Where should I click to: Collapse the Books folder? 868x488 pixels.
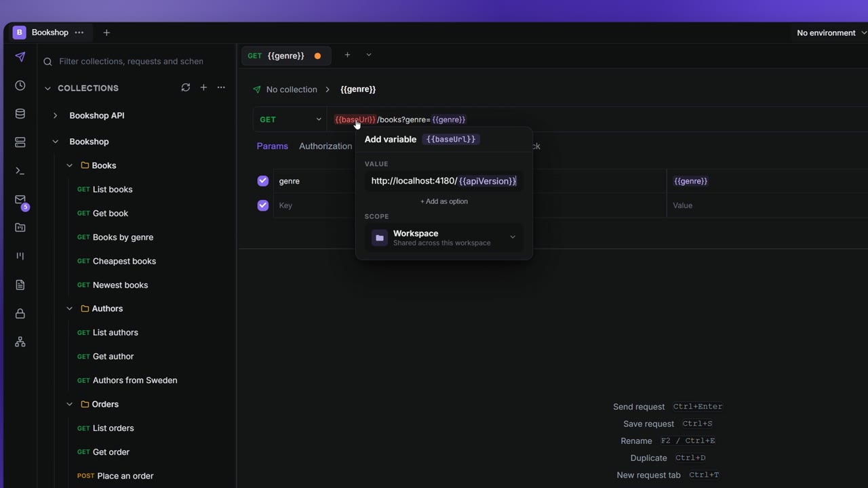69,165
